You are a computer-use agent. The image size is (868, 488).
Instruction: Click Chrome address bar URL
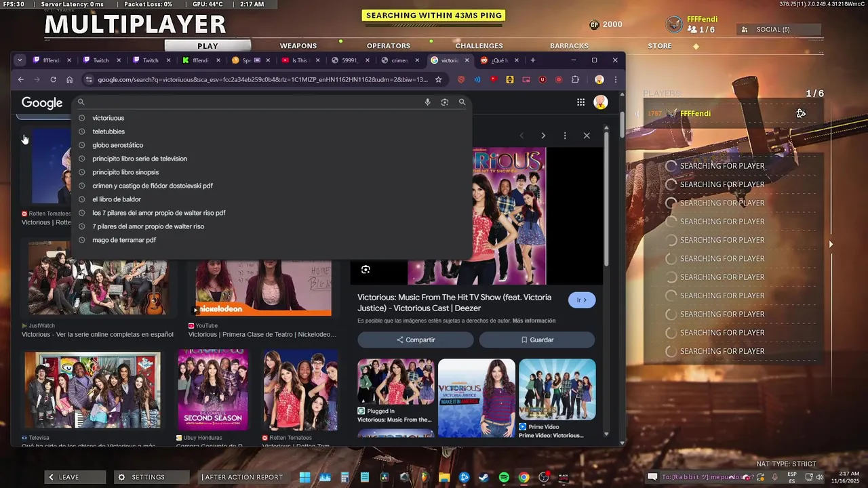[262, 79]
